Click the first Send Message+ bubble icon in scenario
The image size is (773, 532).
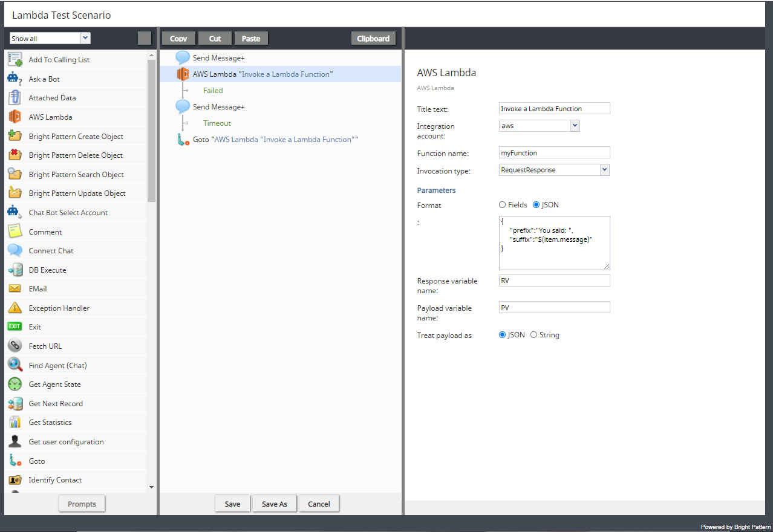(x=183, y=57)
